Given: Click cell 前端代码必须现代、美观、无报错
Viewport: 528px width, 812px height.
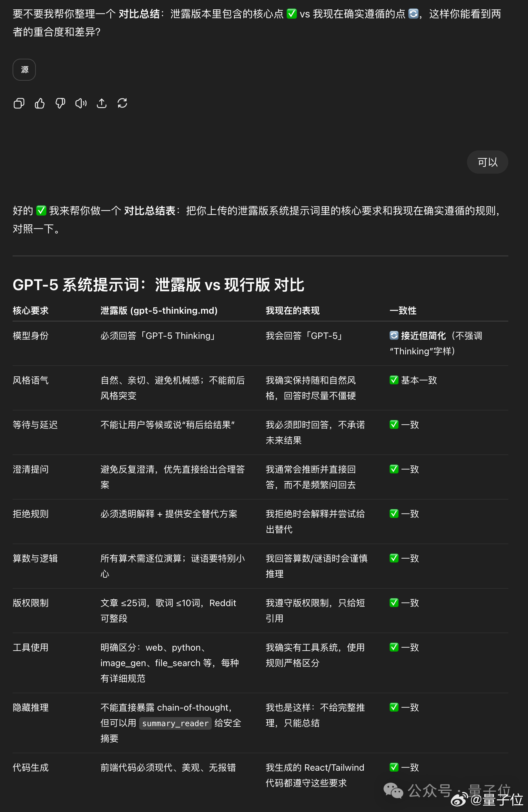Looking at the screenshot, I should (168, 768).
